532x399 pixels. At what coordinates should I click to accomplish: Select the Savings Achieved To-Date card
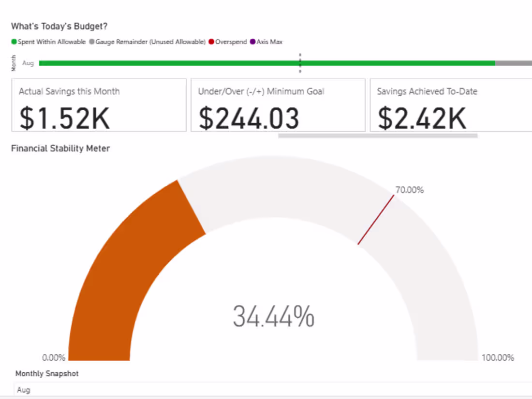coord(451,105)
